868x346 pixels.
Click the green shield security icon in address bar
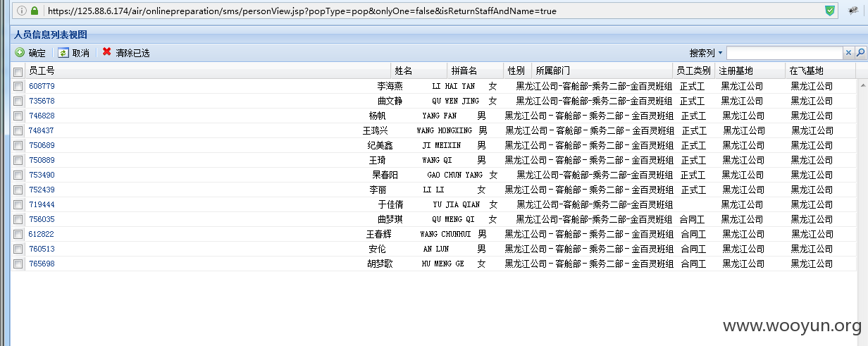pos(830,11)
